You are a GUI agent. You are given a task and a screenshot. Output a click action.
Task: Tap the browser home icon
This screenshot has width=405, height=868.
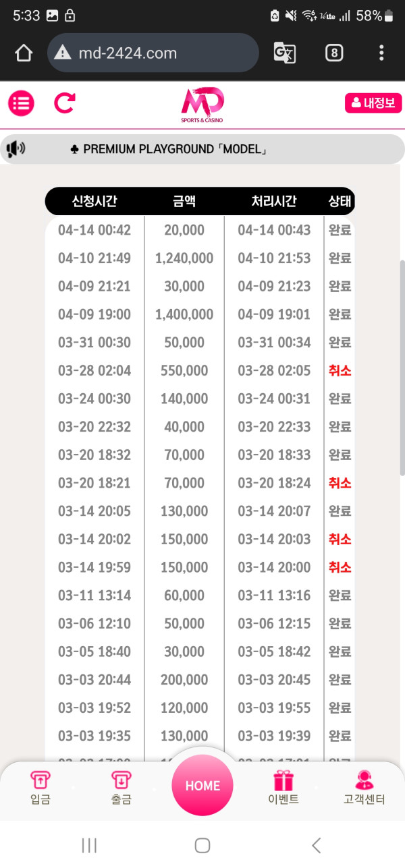pos(24,53)
